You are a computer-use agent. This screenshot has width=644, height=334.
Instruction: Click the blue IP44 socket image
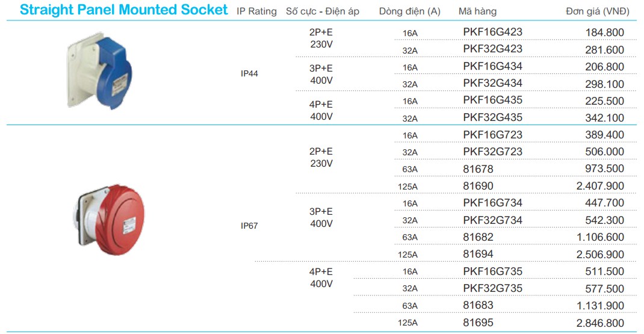[x=100, y=70]
